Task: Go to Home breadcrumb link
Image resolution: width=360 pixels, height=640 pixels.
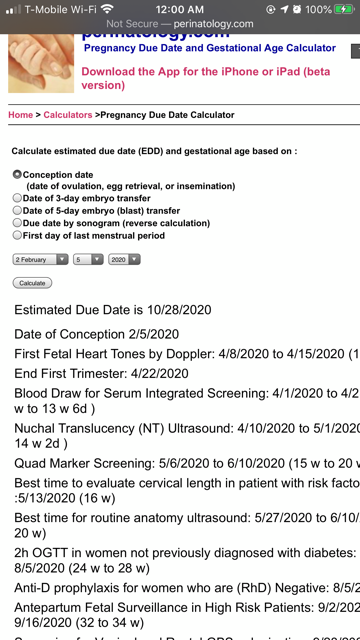Action: click(20, 115)
